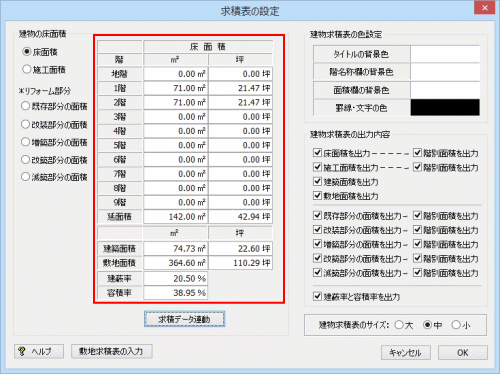Confirm settings with OK button
Screen dimensions: 500x374
tap(463, 353)
